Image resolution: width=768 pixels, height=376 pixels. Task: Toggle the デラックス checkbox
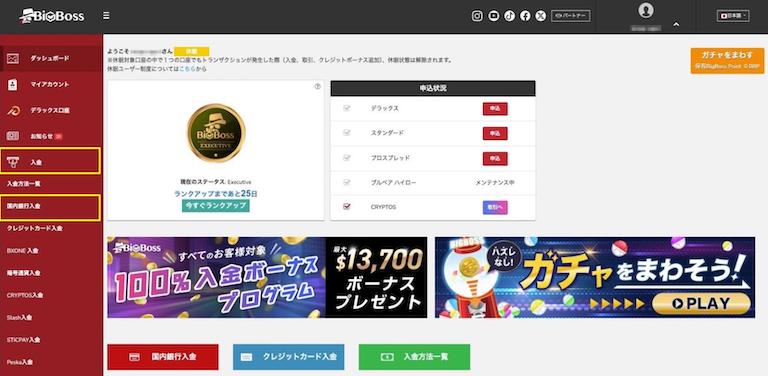point(347,108)
